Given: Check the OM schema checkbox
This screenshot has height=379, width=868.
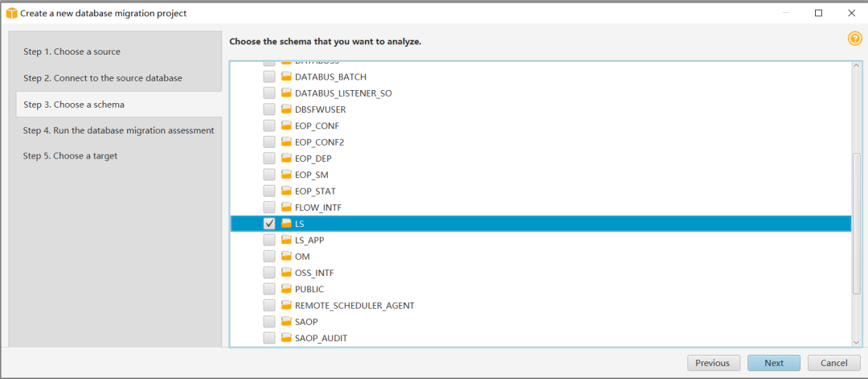Looking at the screenshot, I should pyautogui.click(x=269, y=257).
